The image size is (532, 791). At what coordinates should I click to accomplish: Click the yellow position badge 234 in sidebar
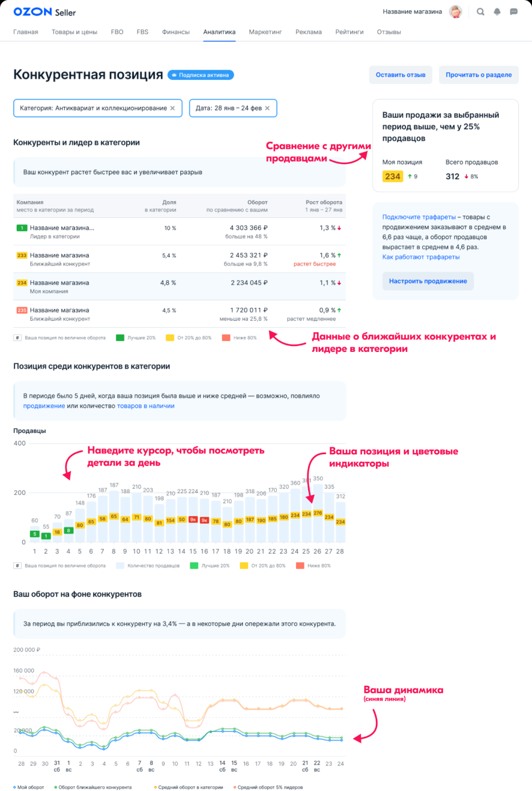393,177
